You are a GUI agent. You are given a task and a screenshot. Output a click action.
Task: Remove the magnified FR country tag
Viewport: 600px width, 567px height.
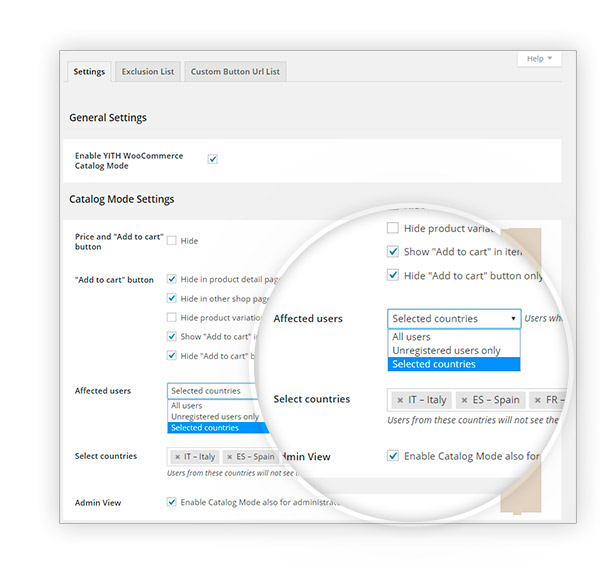pos(538,400)
